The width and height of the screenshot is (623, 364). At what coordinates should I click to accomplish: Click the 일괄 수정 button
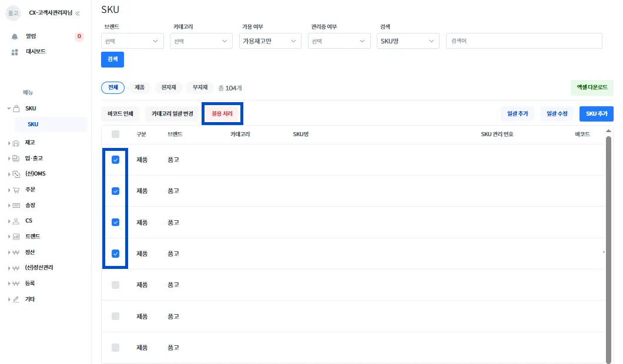[557, 113]
